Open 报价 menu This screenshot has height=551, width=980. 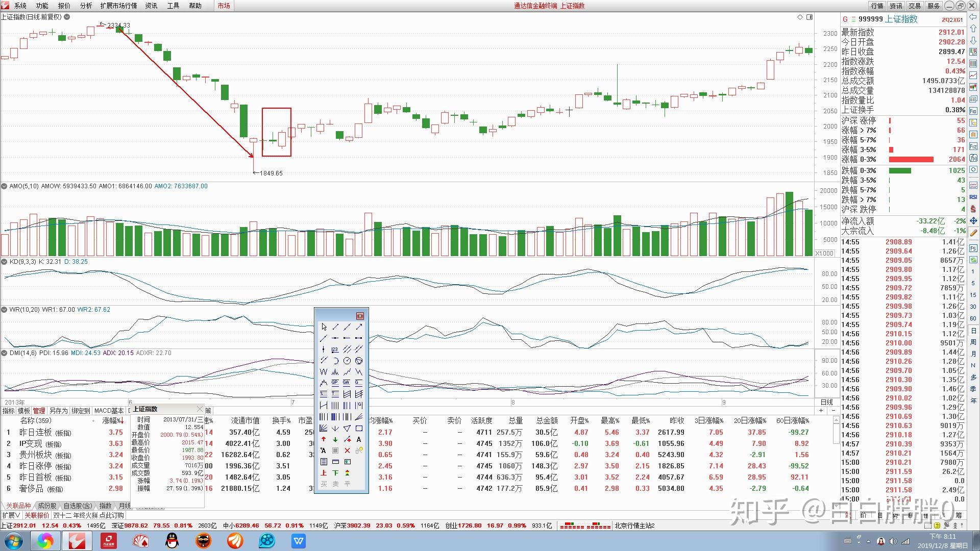[x=64, y=6]
